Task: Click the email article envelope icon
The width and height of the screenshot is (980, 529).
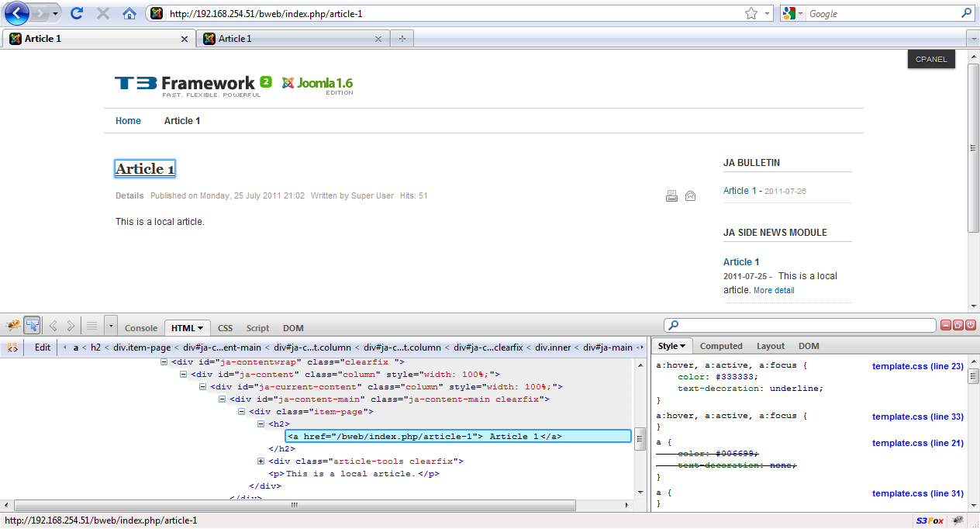Action: tap(690, 196)
